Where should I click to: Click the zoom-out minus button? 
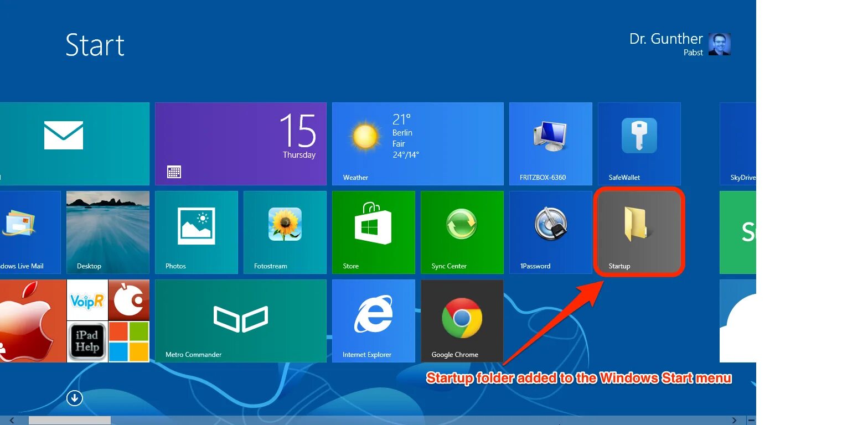751,421
